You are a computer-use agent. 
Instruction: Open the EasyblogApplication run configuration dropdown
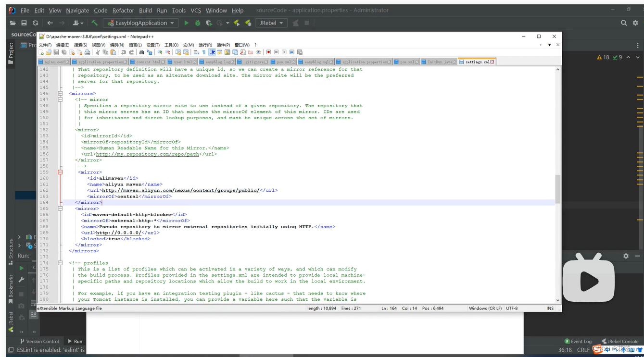pyautogui.click(x=140, y=23)
